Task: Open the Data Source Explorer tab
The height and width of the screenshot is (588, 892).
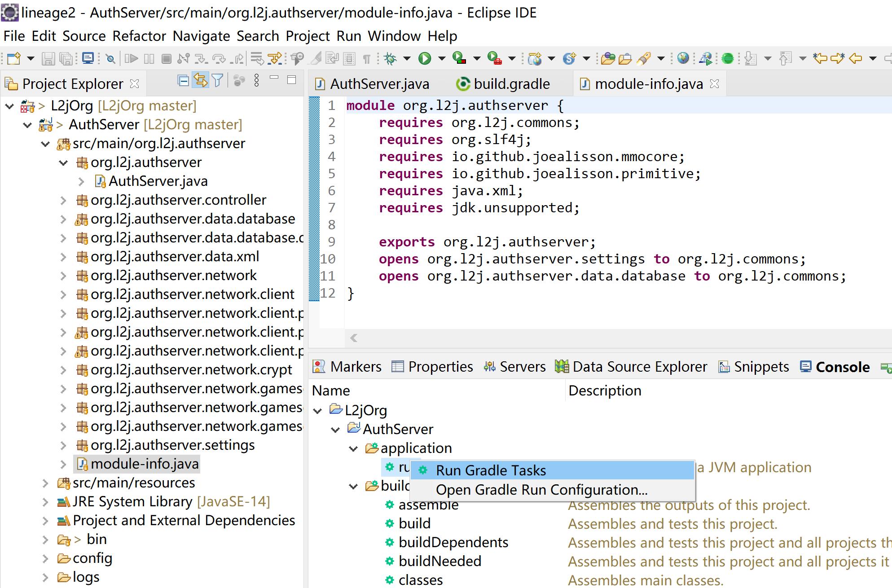Action: (x=631, y=367)
